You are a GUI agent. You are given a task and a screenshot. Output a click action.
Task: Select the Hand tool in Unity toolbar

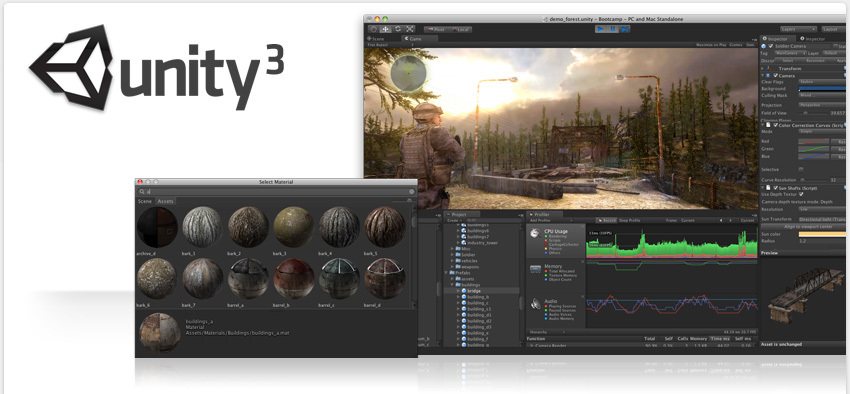pyautogui.click(x=374, y=29)
